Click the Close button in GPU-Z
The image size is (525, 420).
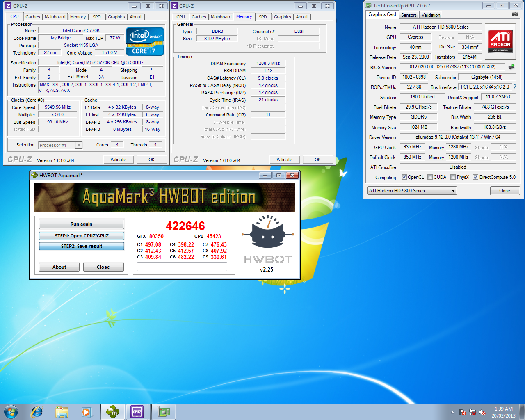(x=504, y=191)
